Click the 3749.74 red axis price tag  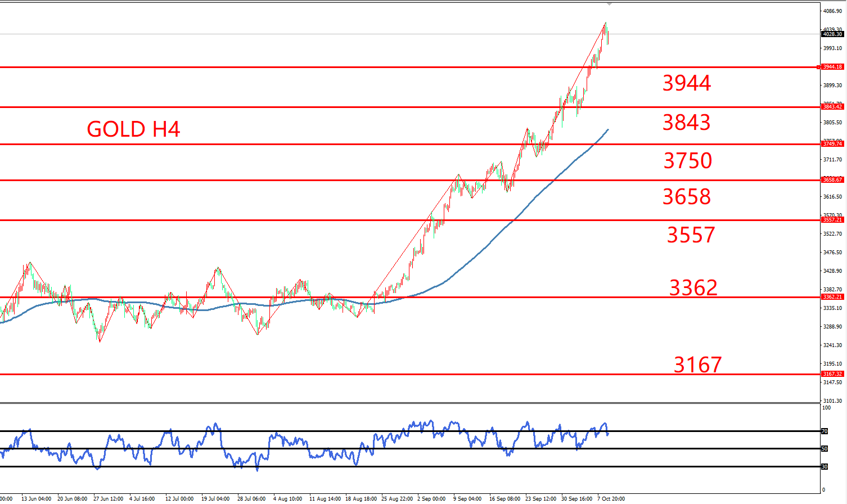[832, 144]
